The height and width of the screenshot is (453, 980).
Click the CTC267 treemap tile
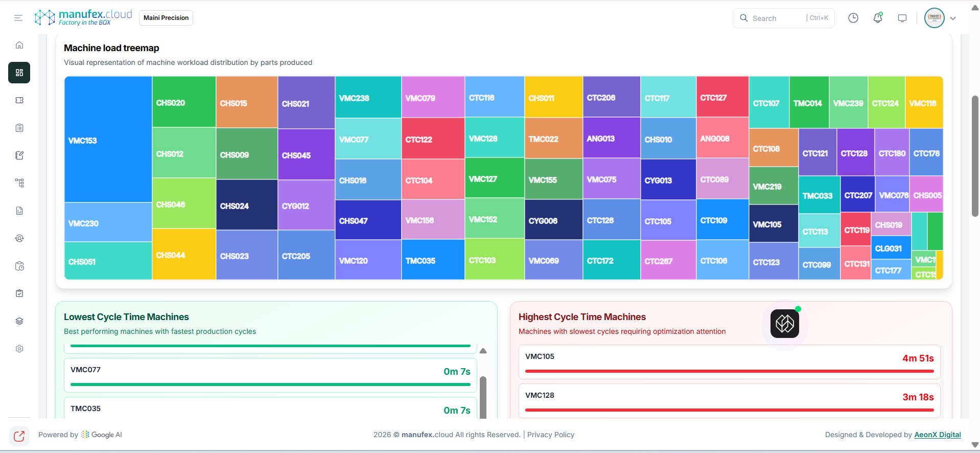[668, 260]
